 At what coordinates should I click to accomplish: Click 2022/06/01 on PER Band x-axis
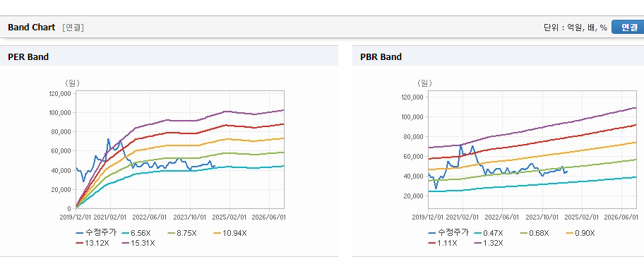tap(150, 217)
